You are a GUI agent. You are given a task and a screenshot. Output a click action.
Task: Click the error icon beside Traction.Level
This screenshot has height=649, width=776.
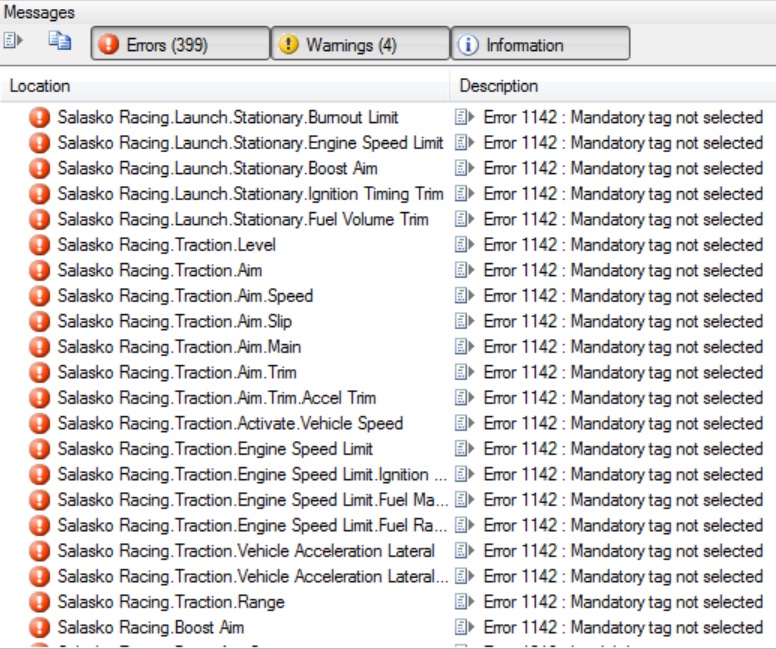[40, 245]
